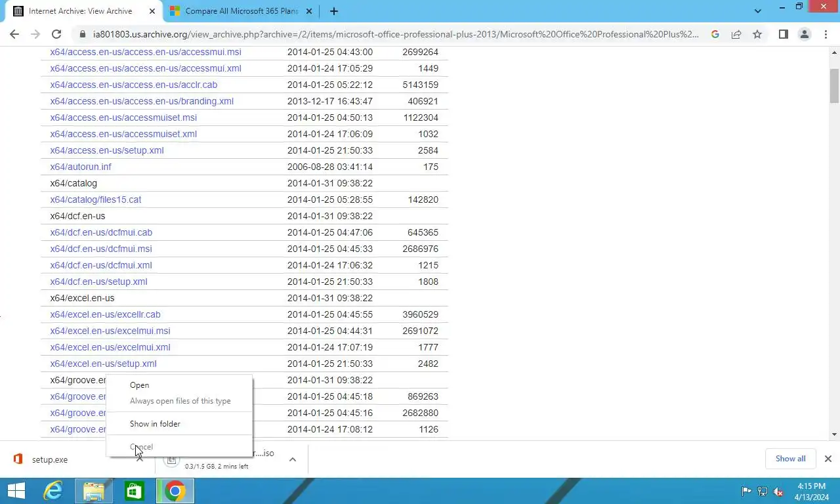
Task: Click the dcfmui.msi link
Action: pos(101,249)
